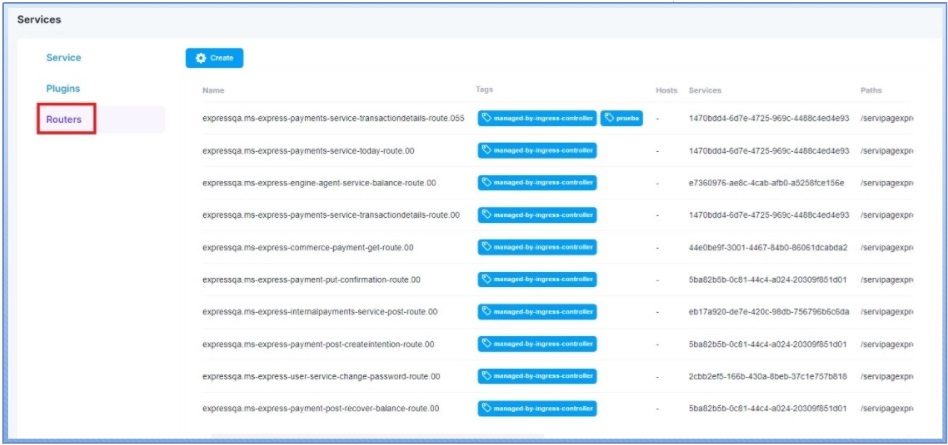This screenshot has width=948, height=445.
Task: Open the Plugins sidebar tab
Action: click(63, 89)
